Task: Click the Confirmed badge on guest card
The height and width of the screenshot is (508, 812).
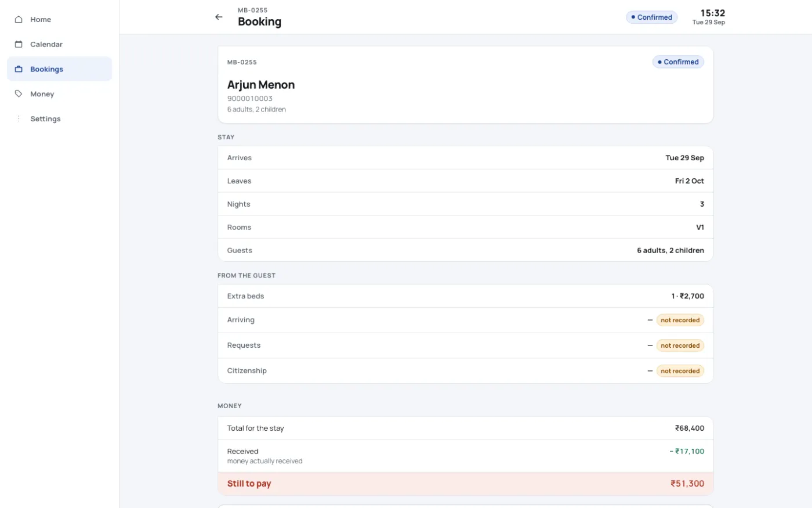Action: (678, 62)
